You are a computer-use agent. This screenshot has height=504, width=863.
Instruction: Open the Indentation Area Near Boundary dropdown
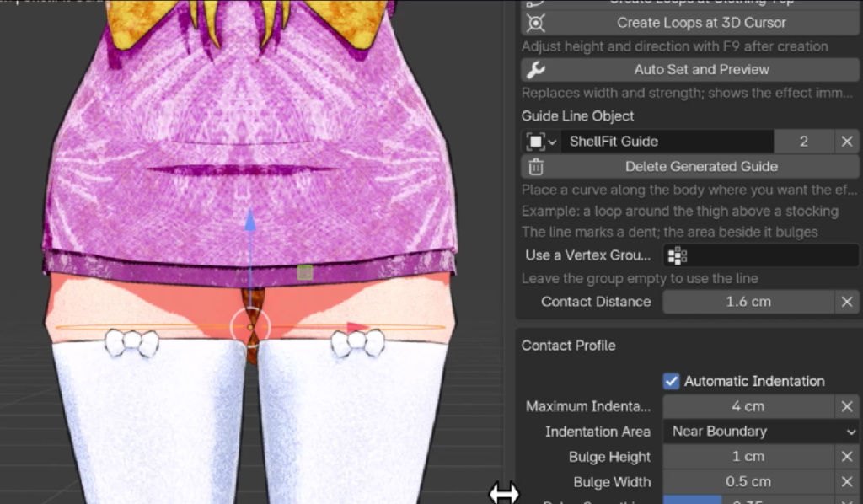pos(761,432)
